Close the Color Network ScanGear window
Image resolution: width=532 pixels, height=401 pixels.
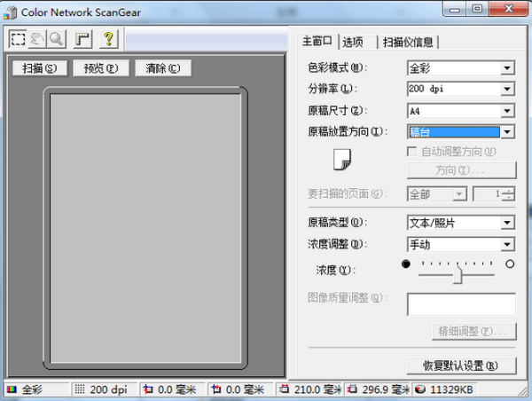point(508,9)
